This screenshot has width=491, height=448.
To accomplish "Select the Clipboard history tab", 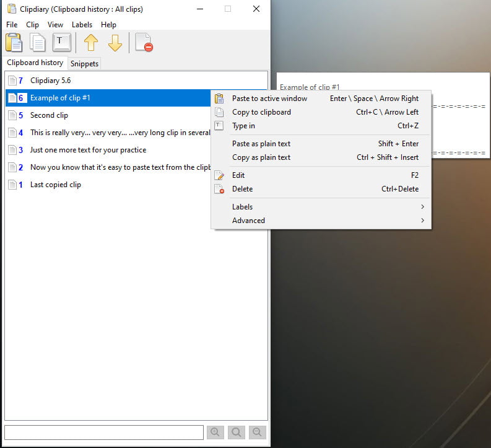I will 35,63.
